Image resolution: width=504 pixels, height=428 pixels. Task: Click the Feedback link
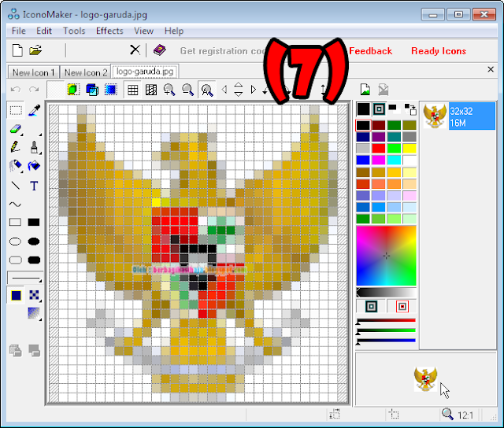370,51
